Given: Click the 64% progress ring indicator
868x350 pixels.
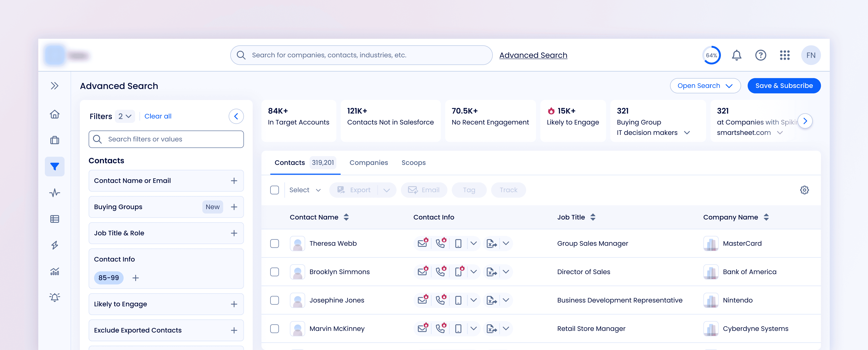Looking at the screenshot, I should tap(711, 55).
